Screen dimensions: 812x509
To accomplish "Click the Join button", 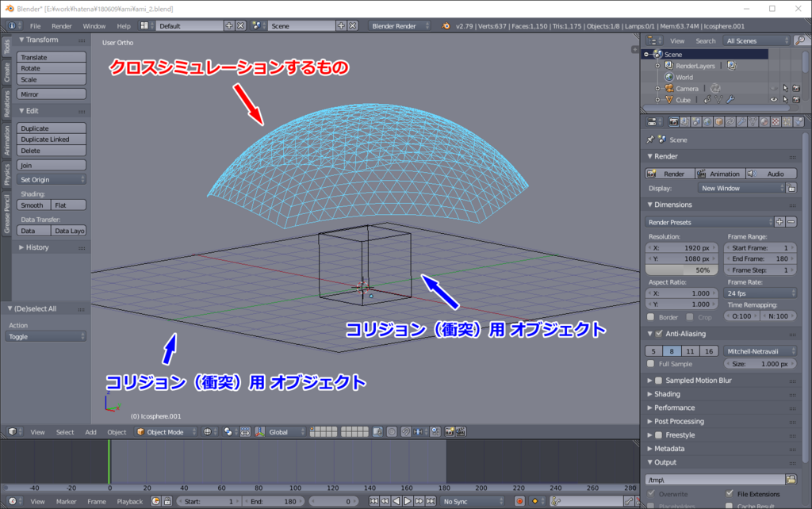I will (x=52, y=165).
